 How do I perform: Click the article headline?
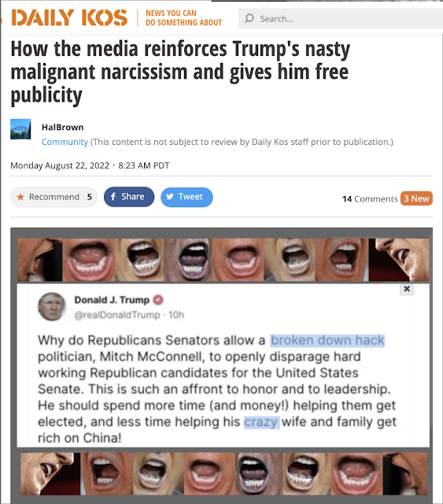(x=180, y=72)
